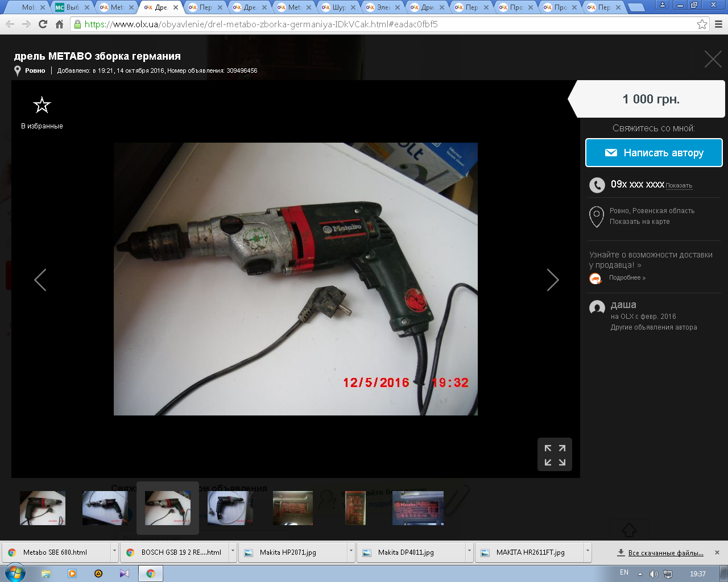This screenshot has height=582, width=728.
Task: Open downloaded 'Metabo SBE 680.html' file
Action: coord(55,552)
